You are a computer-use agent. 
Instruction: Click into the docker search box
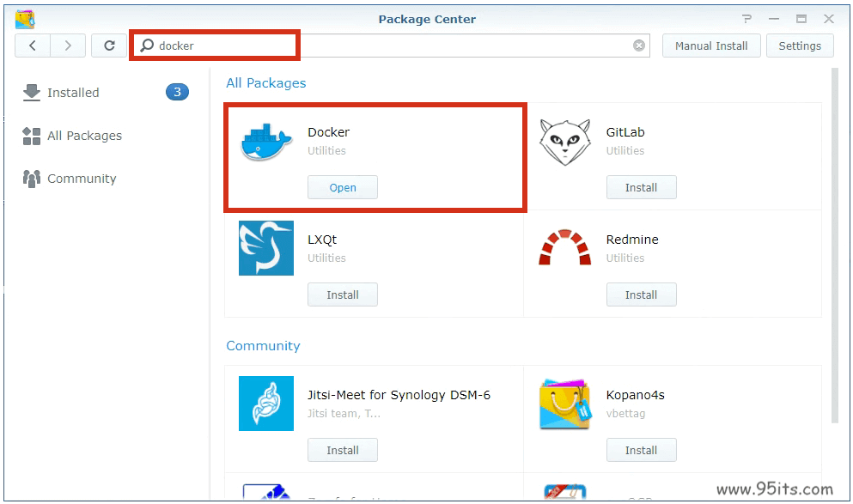(x=392, y=46)
